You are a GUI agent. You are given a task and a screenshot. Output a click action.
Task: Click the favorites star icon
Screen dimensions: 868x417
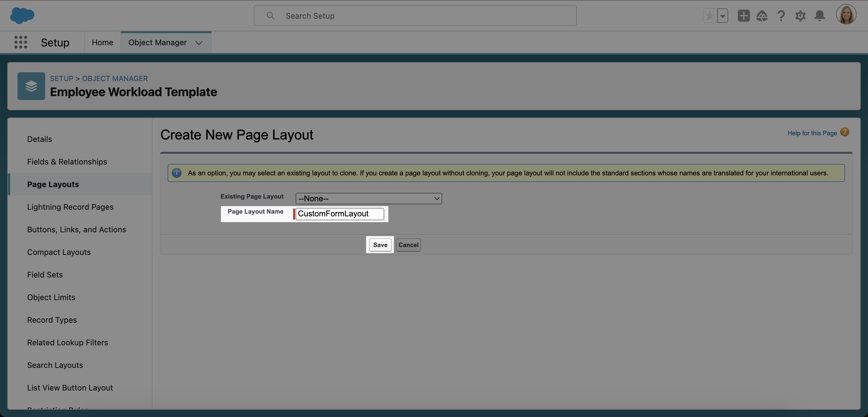(x=710, y=16)
